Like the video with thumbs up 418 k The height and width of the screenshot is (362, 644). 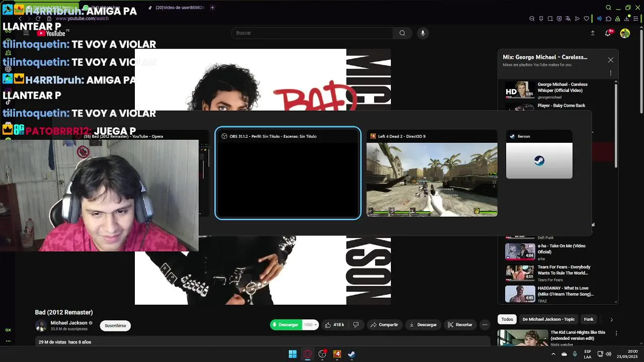point(334,325)
